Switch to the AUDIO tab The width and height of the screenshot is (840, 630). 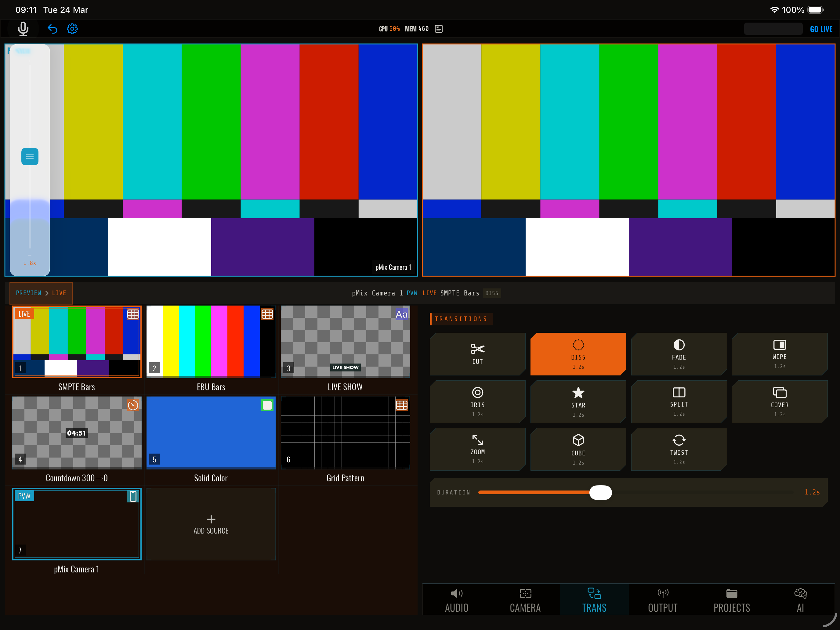pyautogui.click(x=456, y=600)
